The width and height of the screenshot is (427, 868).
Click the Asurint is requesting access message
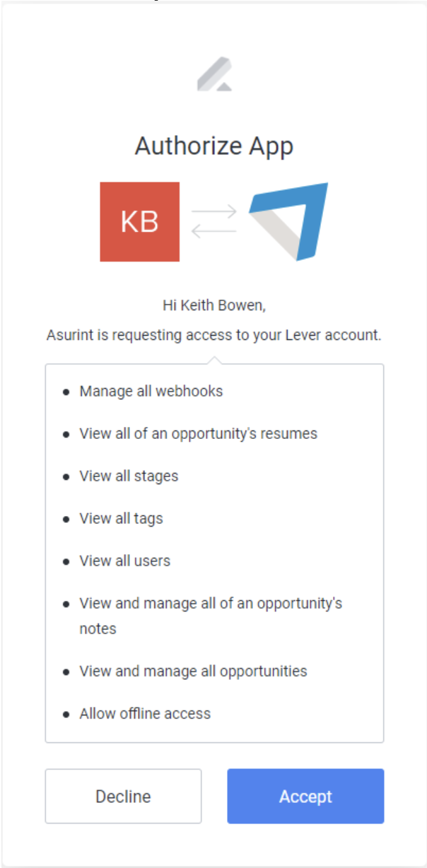point(214,335)
